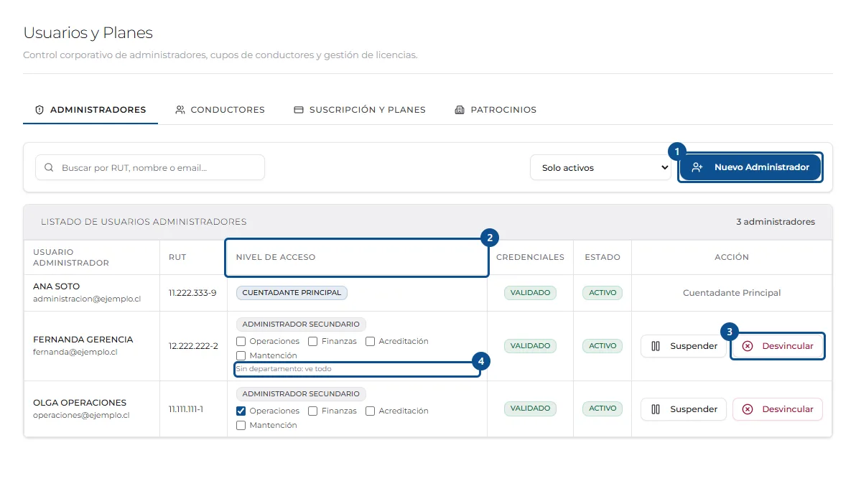Click Desvincular for Fernanda Gerencia
Viewport: 856px width, 504px height.
click(x=778, y=346)
